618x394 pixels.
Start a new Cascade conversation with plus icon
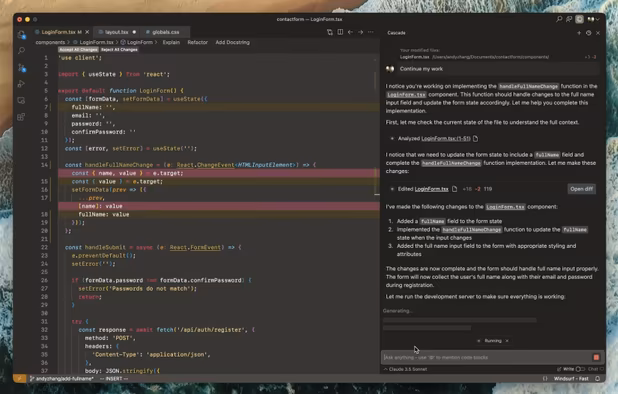[579, 33]
